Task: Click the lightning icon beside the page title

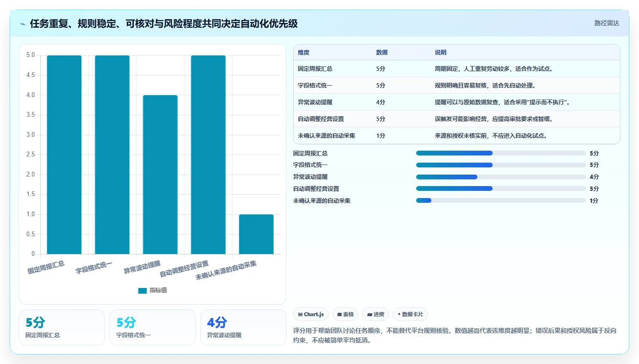Action: tap(22, 24)
